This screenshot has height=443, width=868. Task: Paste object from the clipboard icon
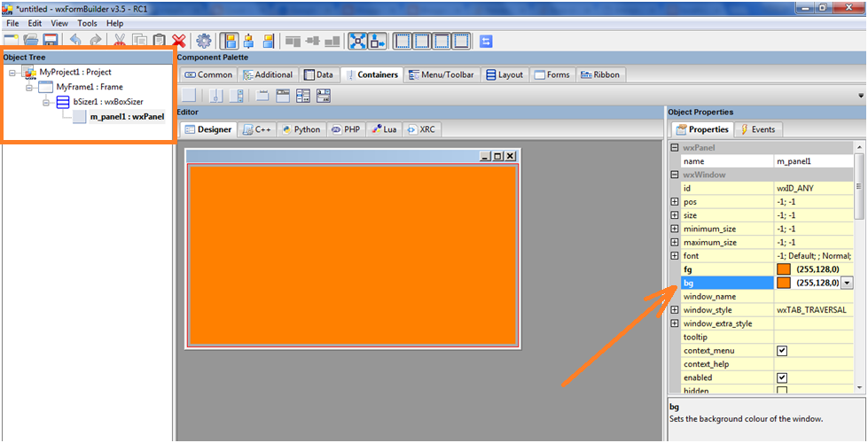(x=159, y=41)
